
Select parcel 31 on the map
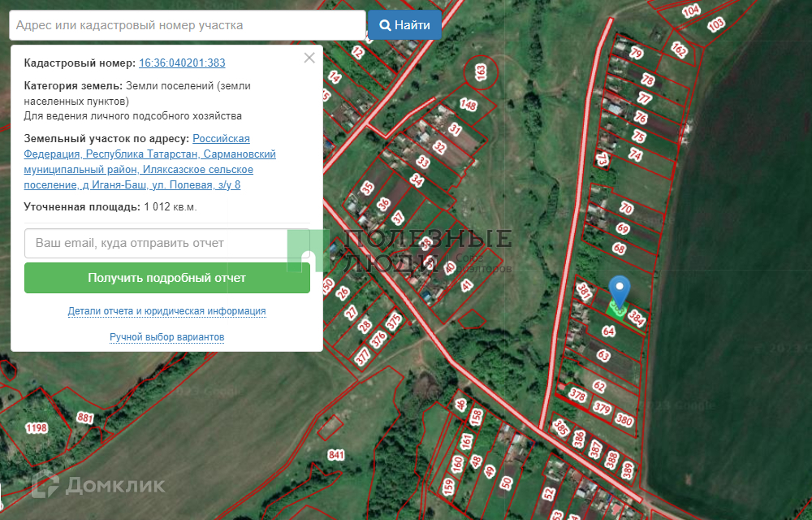pyautogui.click(x=455, y=128)
